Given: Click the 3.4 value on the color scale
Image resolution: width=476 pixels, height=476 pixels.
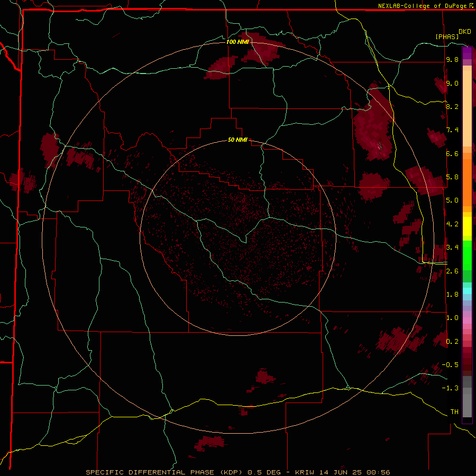Looking at the screenshot, I should tap(452, 248).
